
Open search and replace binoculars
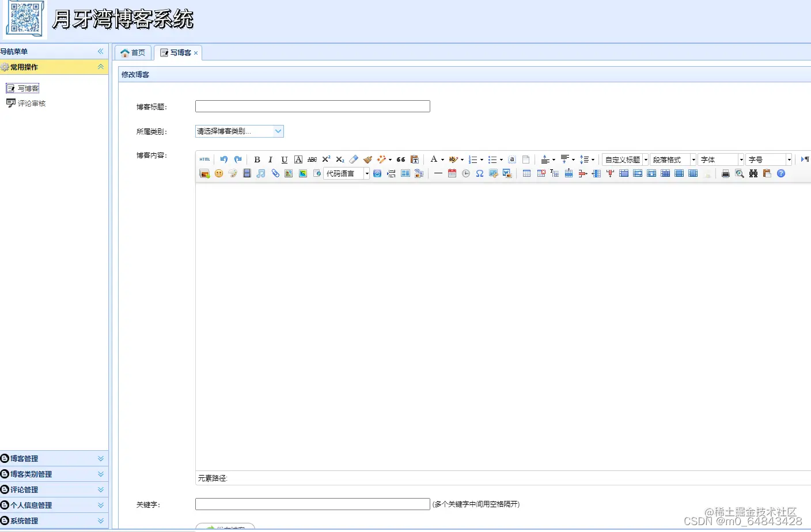753,173
